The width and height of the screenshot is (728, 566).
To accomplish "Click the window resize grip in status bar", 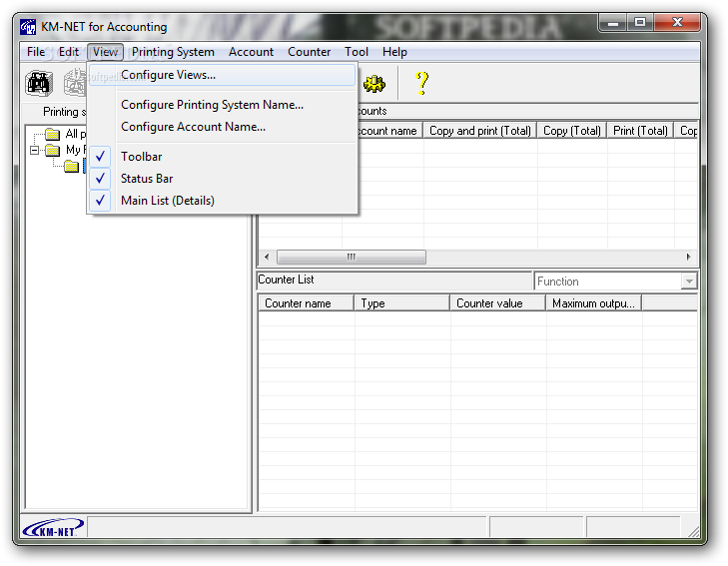I will [x=693, y=531].
